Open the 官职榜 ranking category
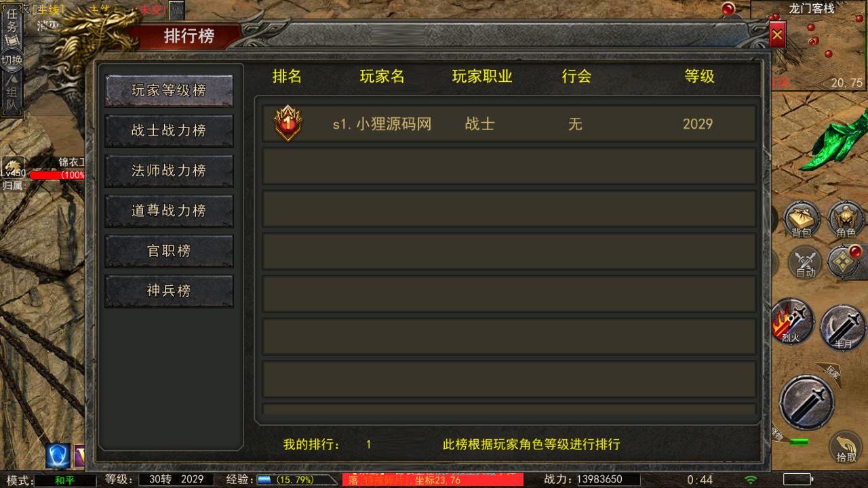Viewport: 868px width, 488px height. click(169, 251)
